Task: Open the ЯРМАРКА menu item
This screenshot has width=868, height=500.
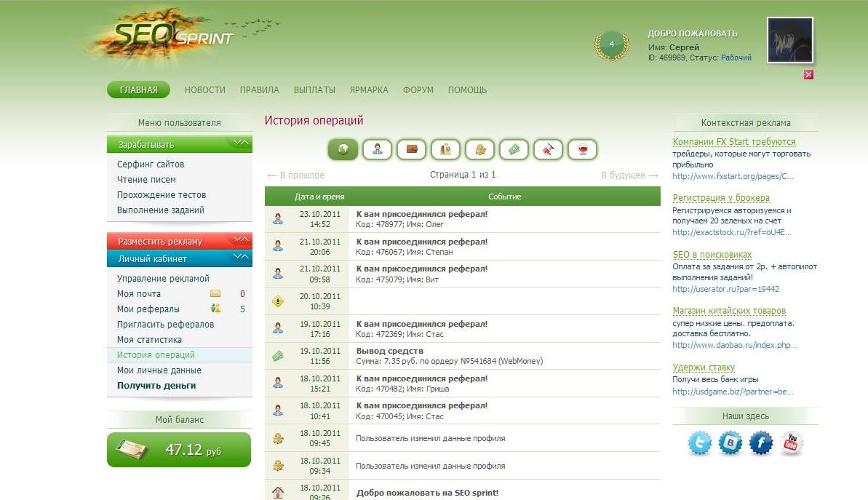Action: [369, 90]
